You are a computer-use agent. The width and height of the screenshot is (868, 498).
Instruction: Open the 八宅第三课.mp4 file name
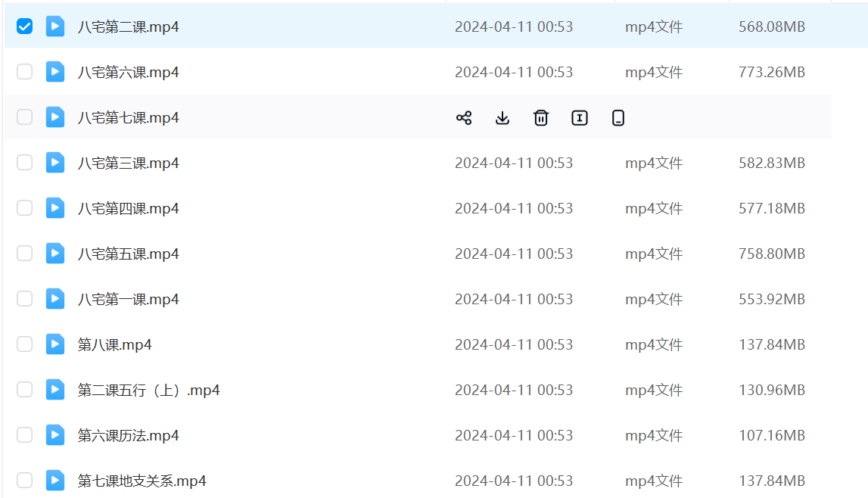[129, 163]
